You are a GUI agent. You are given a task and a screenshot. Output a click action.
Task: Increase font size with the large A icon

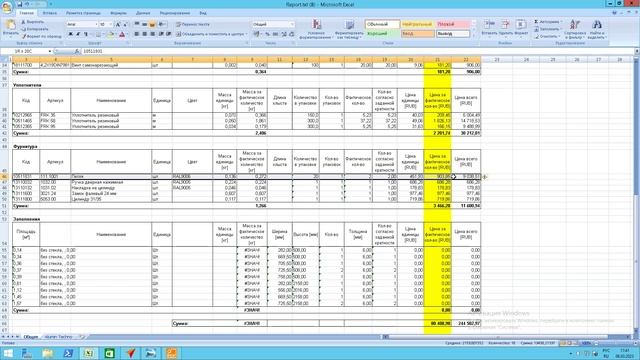coord(118,24)
